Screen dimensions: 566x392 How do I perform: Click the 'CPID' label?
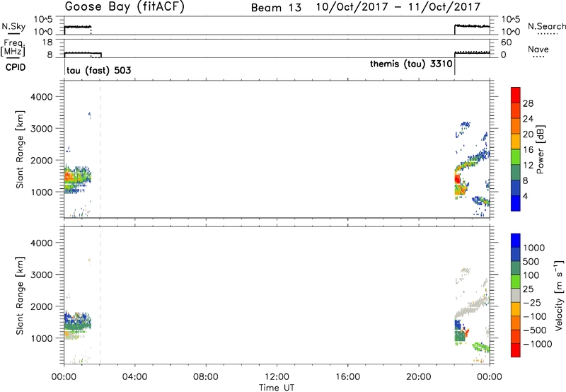[x=16, y=67]
